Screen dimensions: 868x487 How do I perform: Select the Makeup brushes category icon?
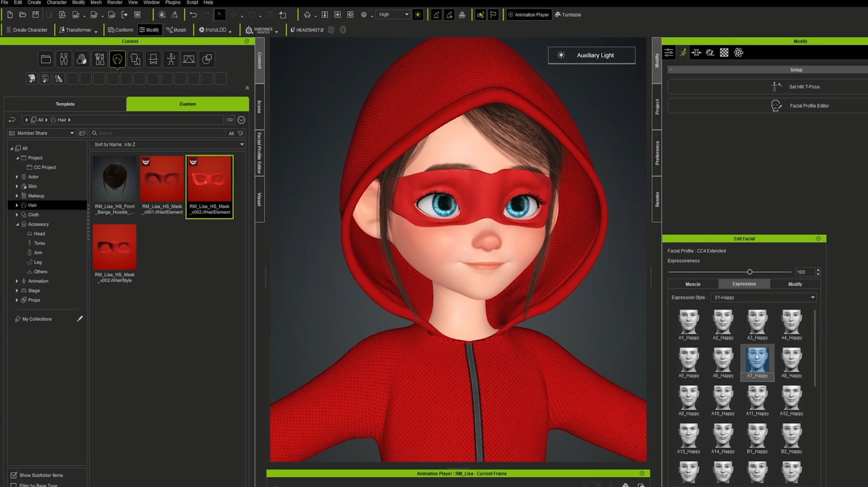100,59
